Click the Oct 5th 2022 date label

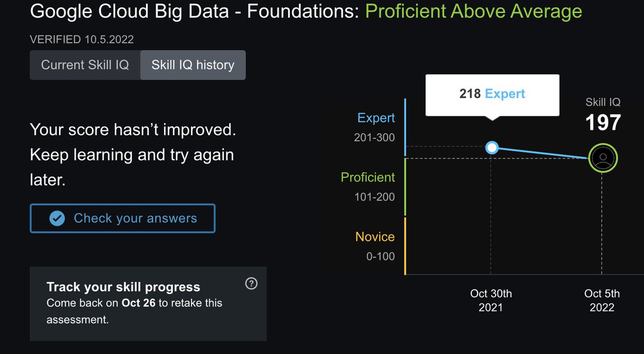[x=602, y=300]
